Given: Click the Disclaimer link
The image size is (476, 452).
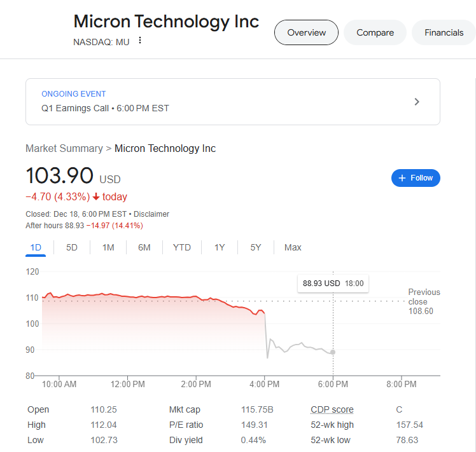Looking at the screenshot, I should (x=151, y=214).
